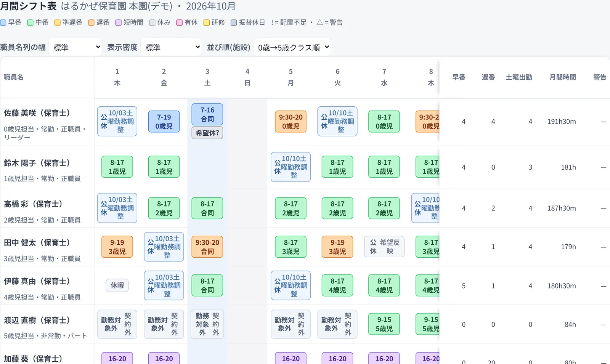Open the 表示密度 dropdown
610x364 pixels.
point(171,47)
